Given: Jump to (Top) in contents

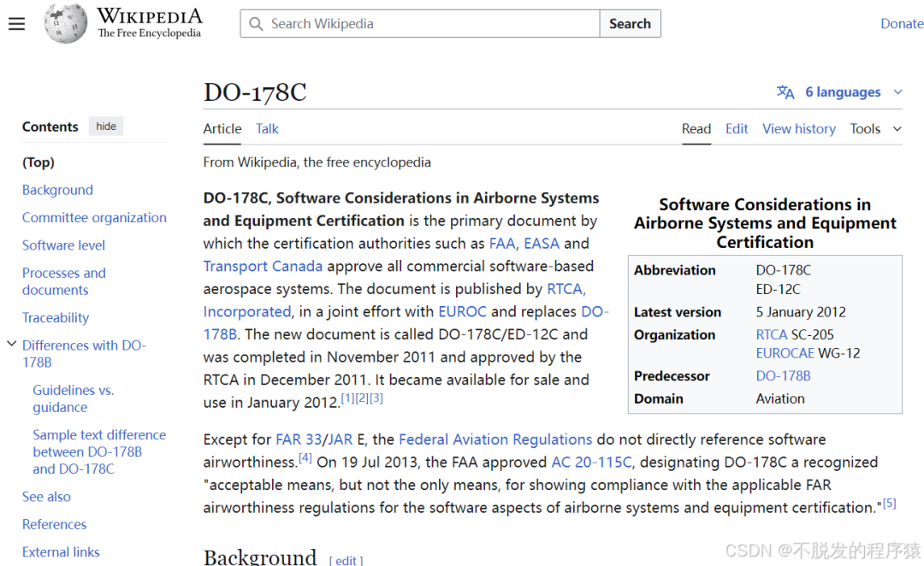Looking at the screenshot, I should click(38, 162).
